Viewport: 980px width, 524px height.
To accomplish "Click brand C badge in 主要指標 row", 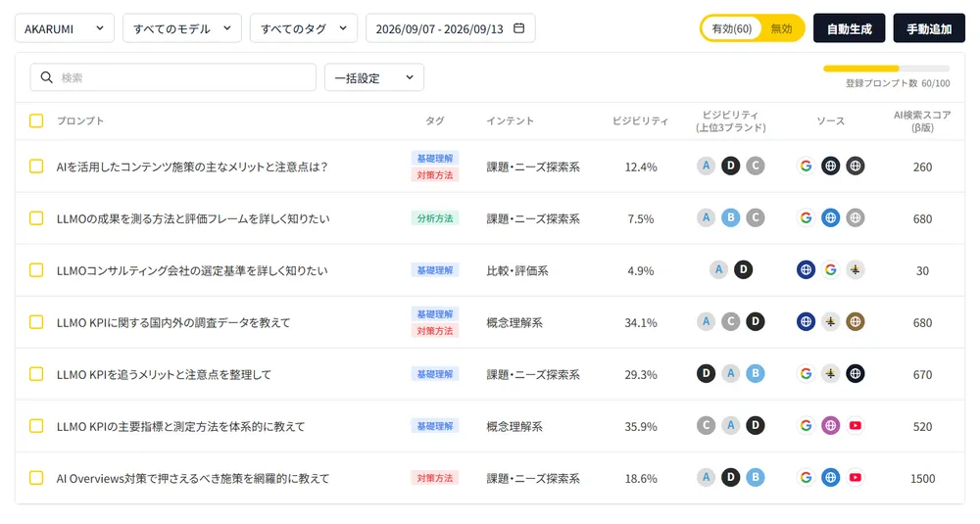I will (706, 425).
